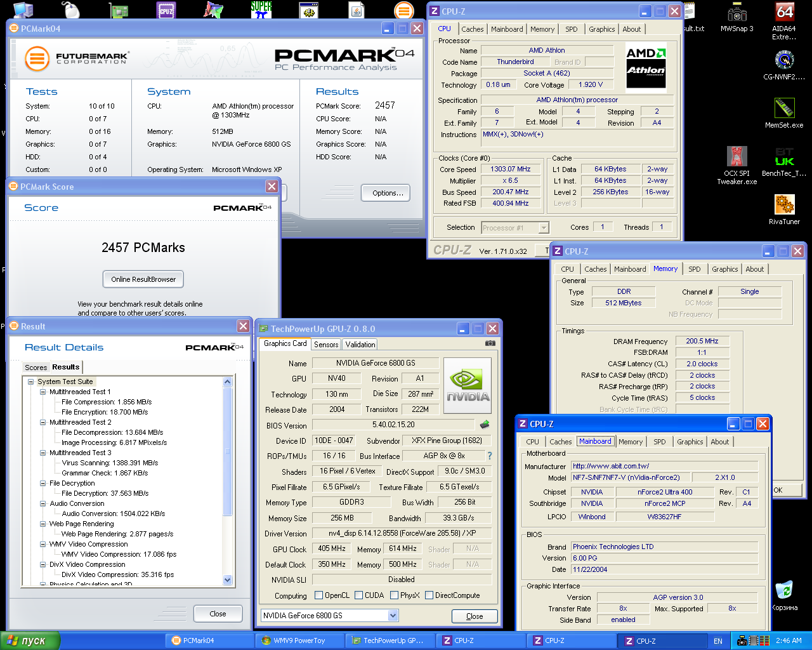812x650 pixels.
Task: Click the Futuremark logo in PCMark04
Action: coord(77,58)
